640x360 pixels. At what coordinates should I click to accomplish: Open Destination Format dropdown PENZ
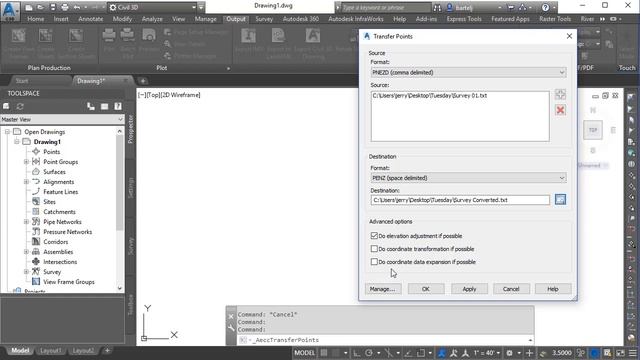[x=468, y=178]
